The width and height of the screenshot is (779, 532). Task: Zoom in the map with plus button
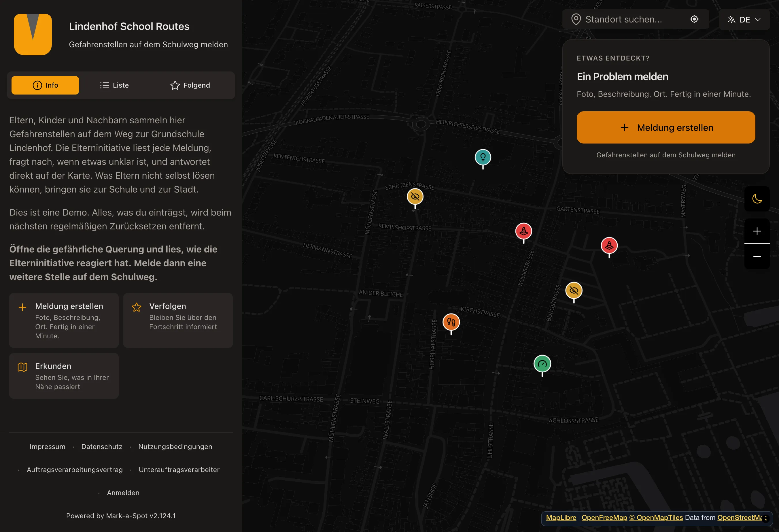tap(757, 231)
